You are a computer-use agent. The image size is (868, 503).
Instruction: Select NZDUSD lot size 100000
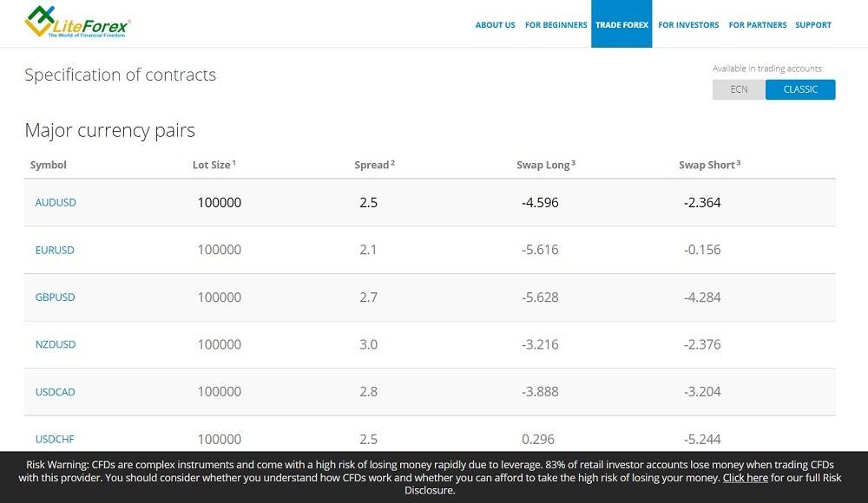coord(220,344)
